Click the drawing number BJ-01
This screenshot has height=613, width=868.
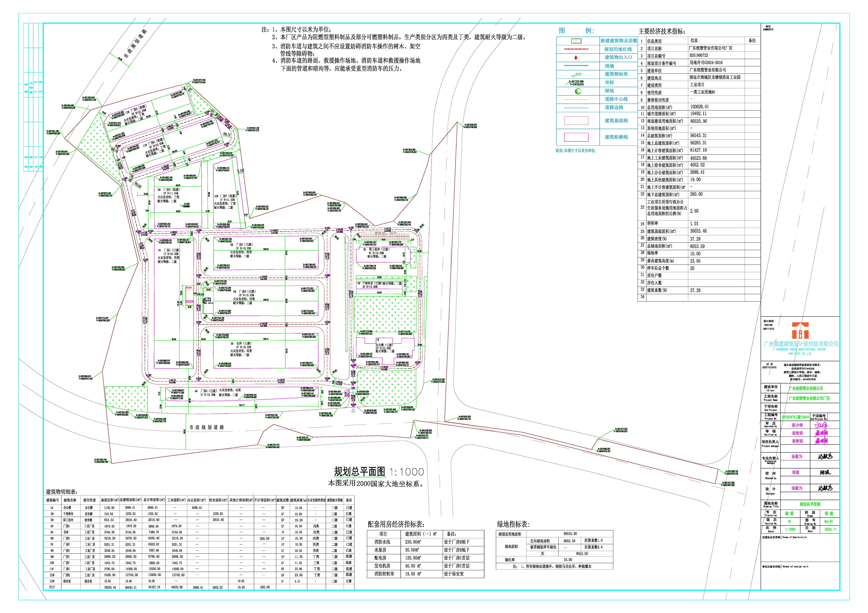click(x=829, y=522)
